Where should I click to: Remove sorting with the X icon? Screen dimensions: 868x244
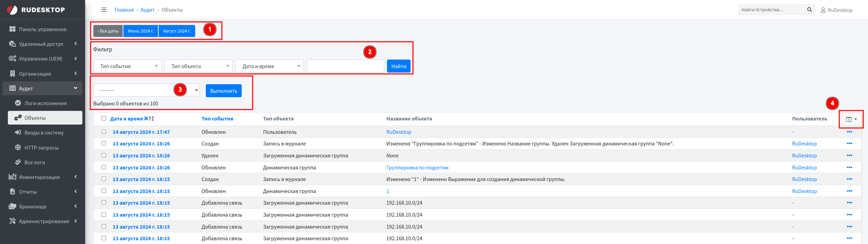[x=146, y=119]
